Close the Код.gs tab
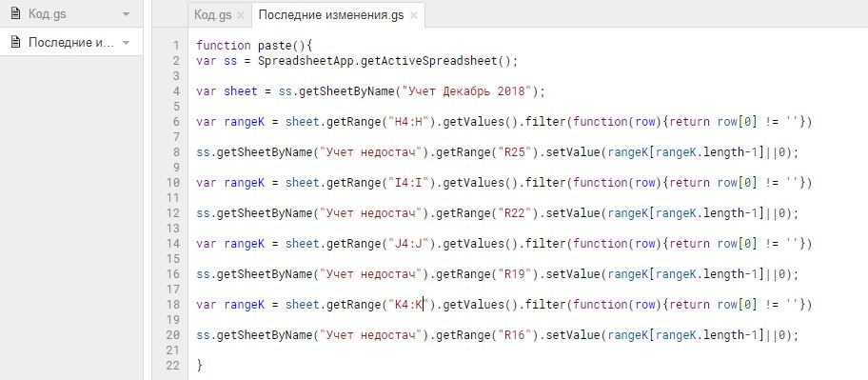This screenshot has height=380, width=868. point(240,15)
